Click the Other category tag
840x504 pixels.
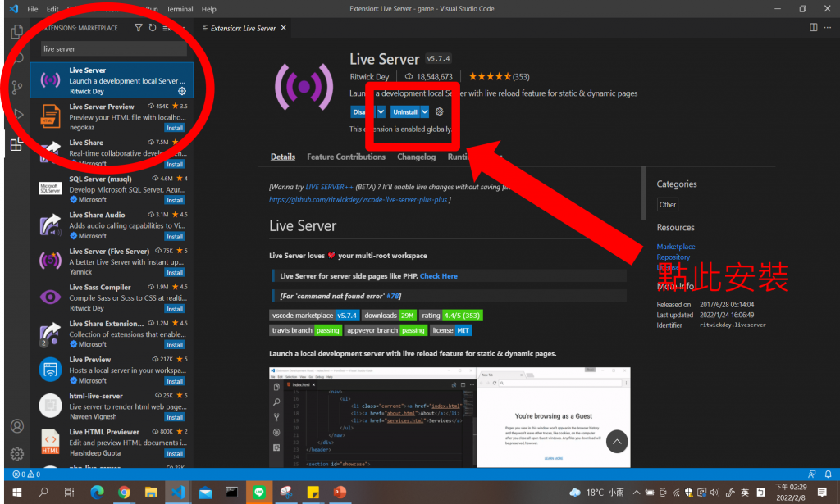668,204
